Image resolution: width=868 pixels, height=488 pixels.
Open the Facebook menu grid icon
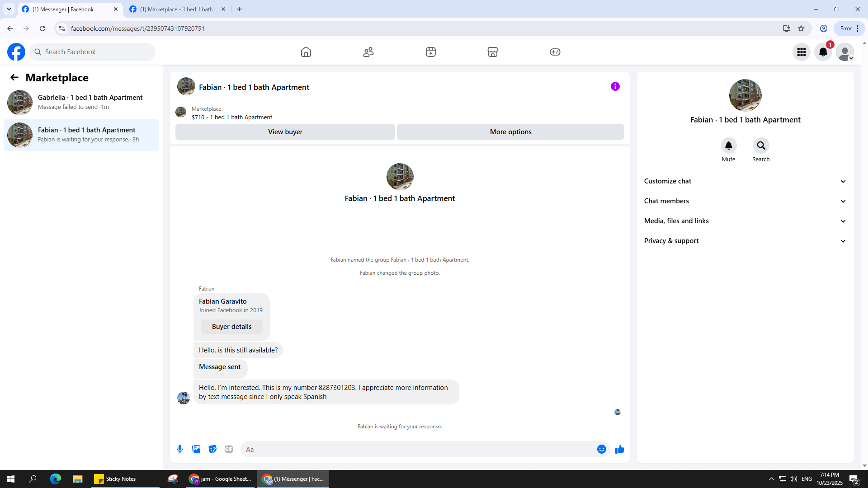pyautogui.click(x=801, y=52)
